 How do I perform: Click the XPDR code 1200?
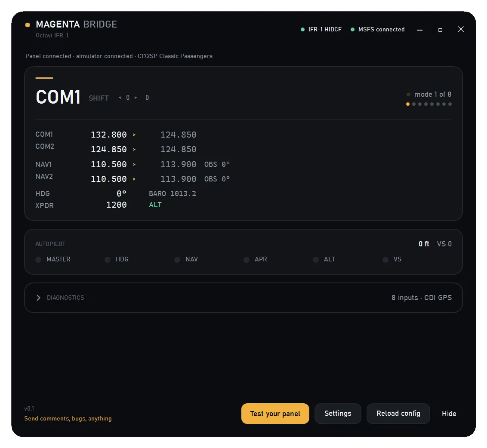pos(117,205)
